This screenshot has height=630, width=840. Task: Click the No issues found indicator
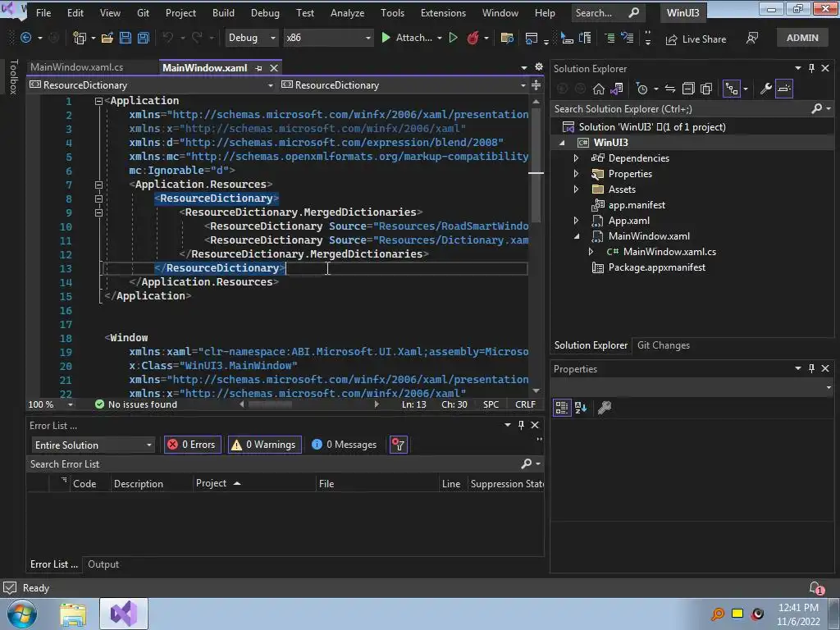136,404
